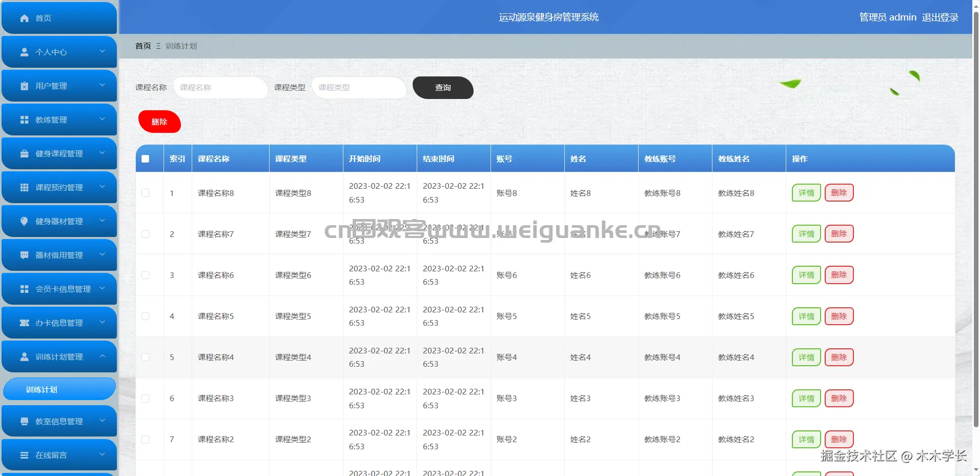Image resolution: width=980 pixels, height=476 pixels.
Task: Click the red batch 删除 button
Action: tap(159, 122)
